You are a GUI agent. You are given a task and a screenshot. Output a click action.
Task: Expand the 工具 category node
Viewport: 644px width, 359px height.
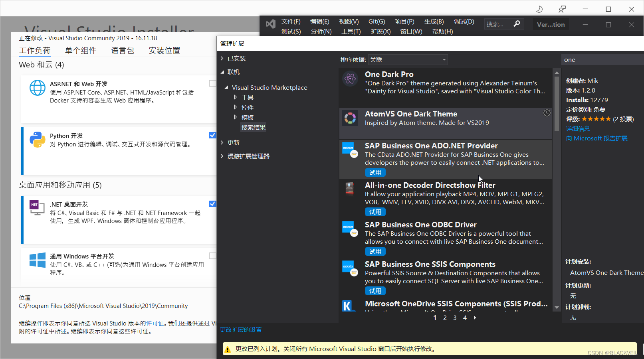[236, 97]
